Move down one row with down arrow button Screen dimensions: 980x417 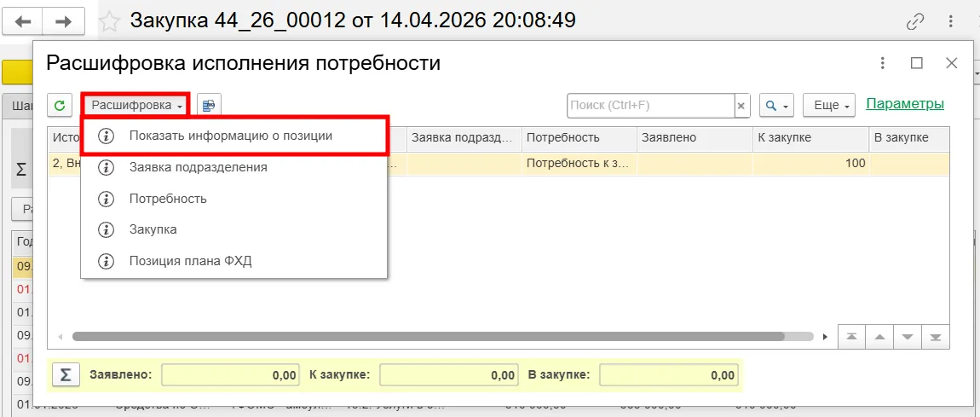[908, 336]
